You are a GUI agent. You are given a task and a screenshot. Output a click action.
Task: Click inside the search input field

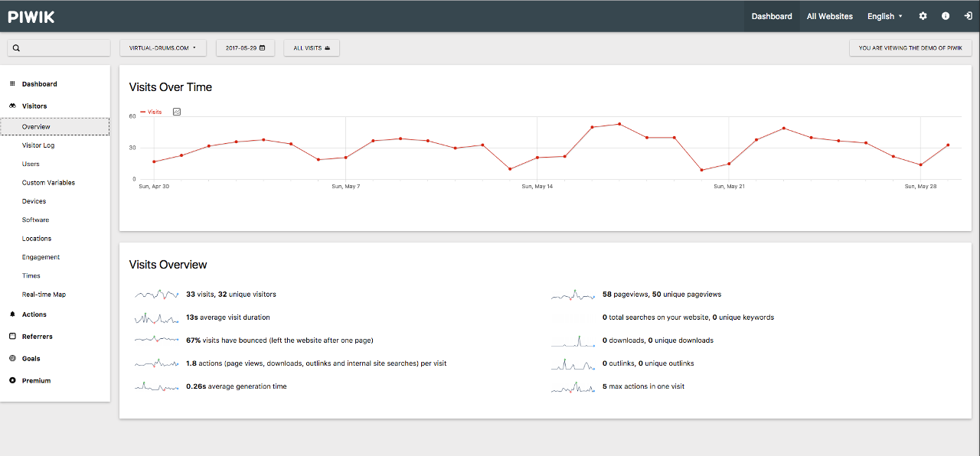pos(61,47)
